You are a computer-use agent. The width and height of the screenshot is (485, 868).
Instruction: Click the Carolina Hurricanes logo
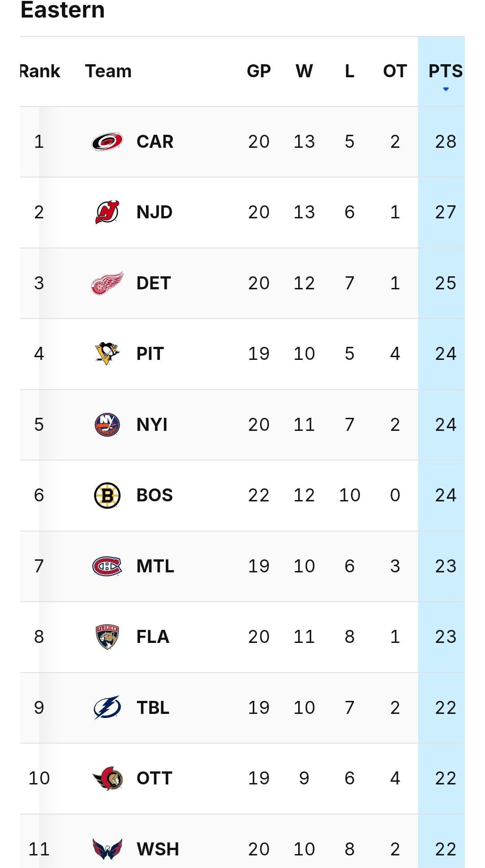click(x=107, y=142)
